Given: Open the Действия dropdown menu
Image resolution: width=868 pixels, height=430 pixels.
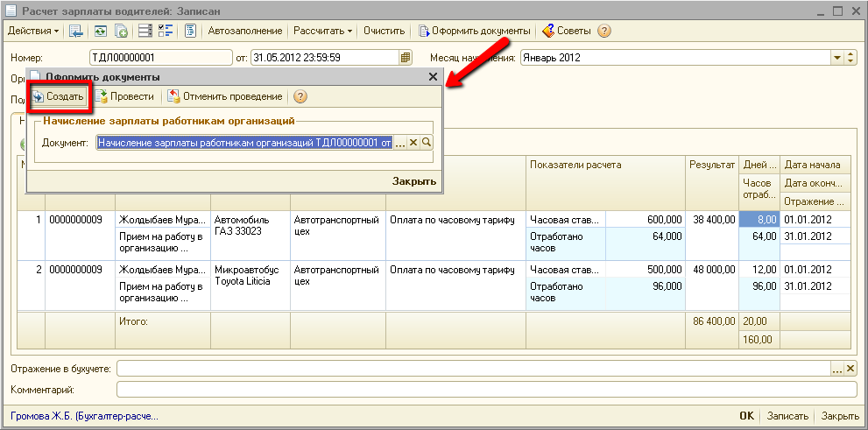Looking at the screenshot, I should (33, 31).
